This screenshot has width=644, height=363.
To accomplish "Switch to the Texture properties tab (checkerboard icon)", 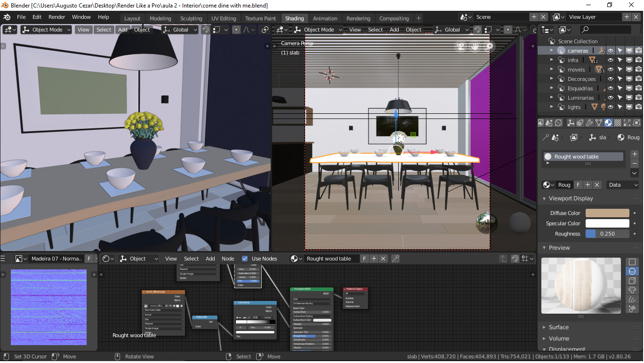I will coord(618,123).
